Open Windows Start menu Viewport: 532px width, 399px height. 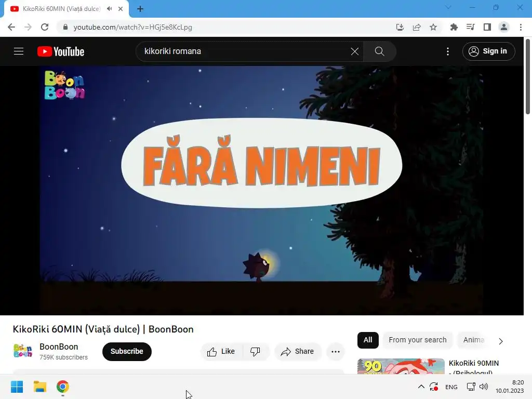pos(17,387)
